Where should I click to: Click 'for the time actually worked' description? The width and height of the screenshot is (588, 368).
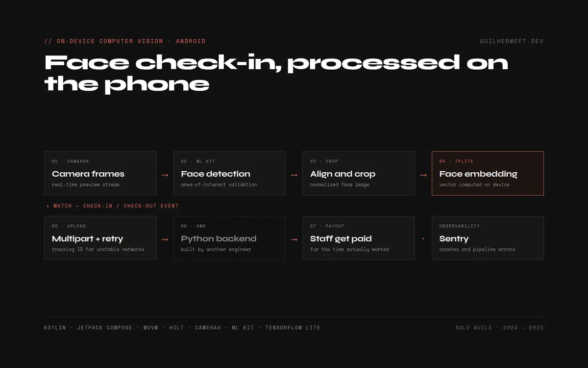point(349,250)
